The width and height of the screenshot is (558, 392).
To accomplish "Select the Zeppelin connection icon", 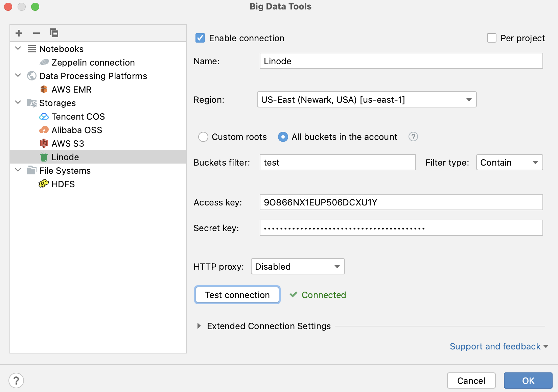I will click(44, 62).
